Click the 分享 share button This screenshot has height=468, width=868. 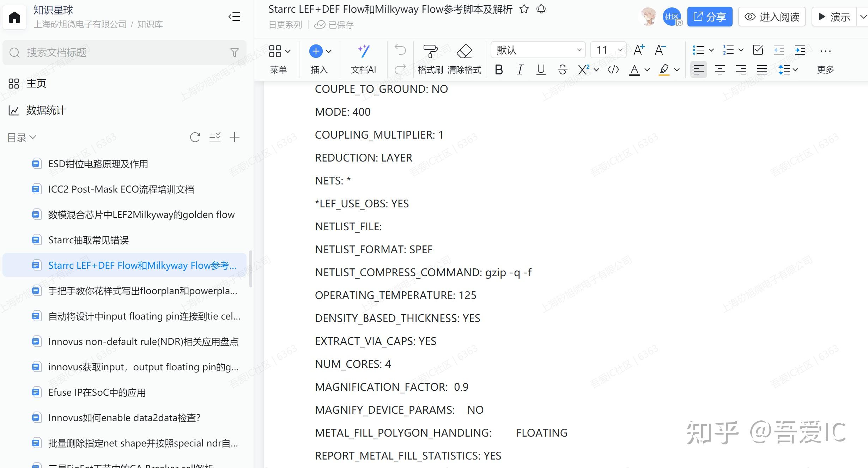[710, 16]
